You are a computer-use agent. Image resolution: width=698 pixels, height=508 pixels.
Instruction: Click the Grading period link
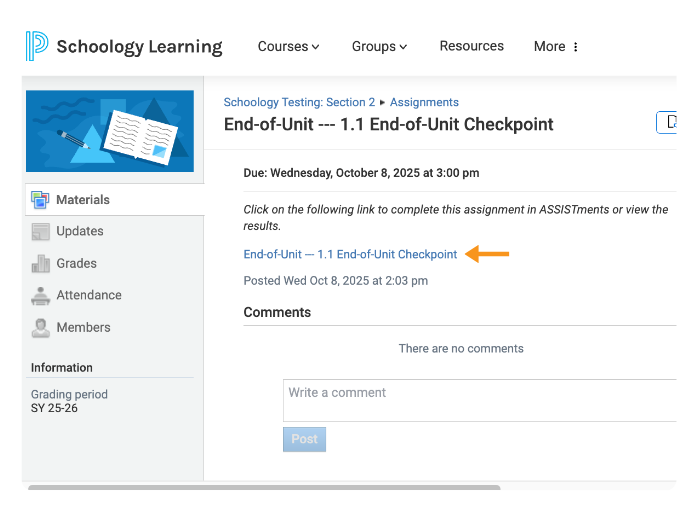(x=69, y=394)
